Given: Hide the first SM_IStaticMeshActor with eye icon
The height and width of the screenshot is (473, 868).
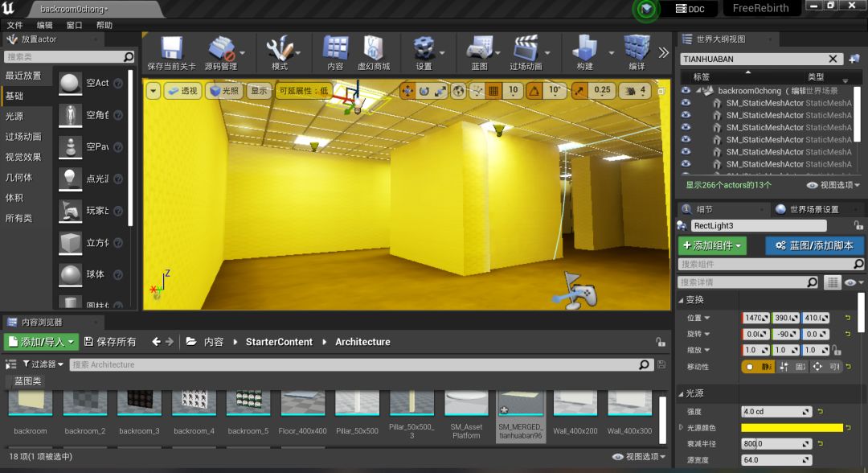Looking at the screenshot, I should pyautogui.click(x=686, y=103).
